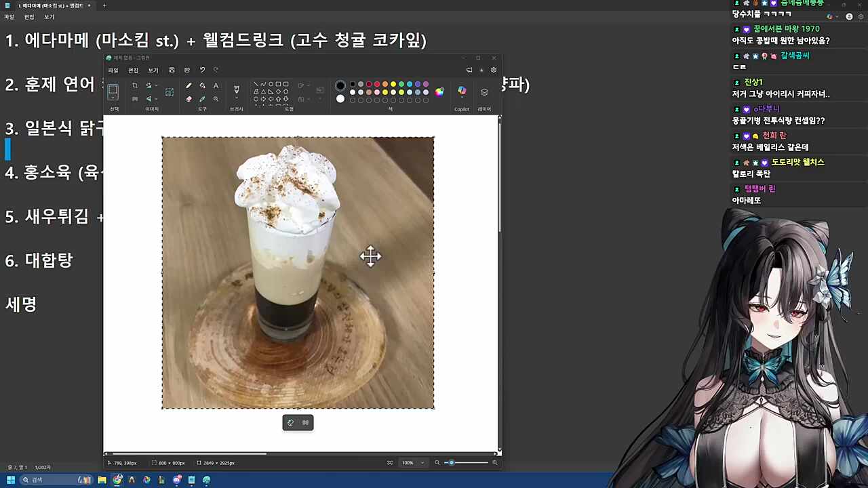Choose the yellow palette swatch
The image size is (868, 488).
(x=393, y=84)
